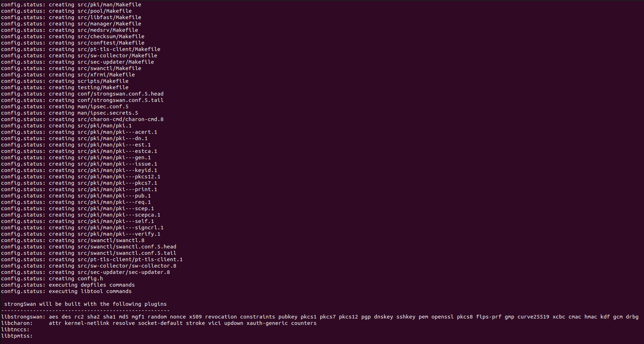Click the conf/strongswan.conf.5.head file name

click(x=120, y=94)
